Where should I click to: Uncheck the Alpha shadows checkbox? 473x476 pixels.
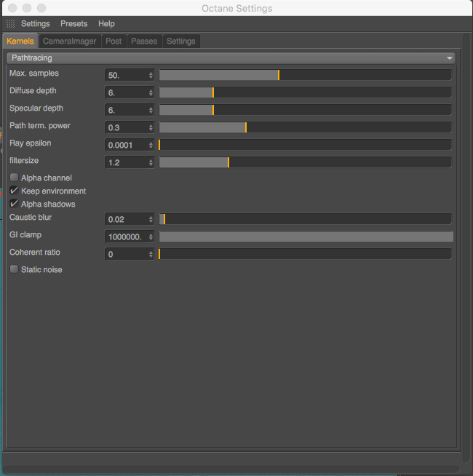pos(14,203)
